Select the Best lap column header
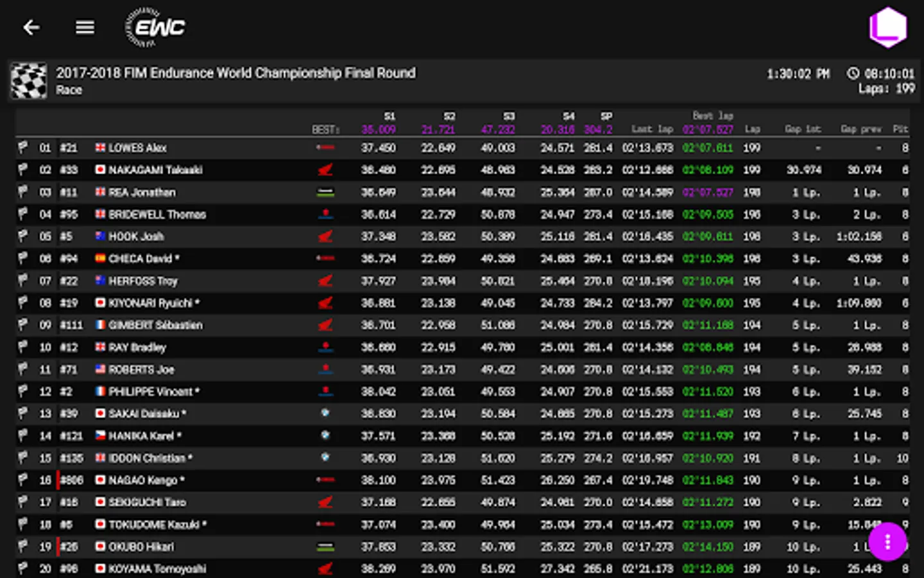The image size is (924, 578). (x=712, y=116)
